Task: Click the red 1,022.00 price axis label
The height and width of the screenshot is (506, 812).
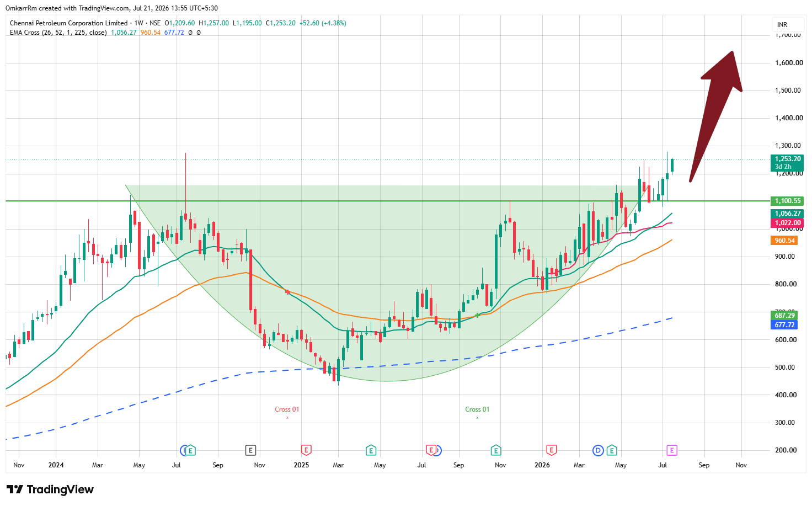Action: click(x=787, y=223)
